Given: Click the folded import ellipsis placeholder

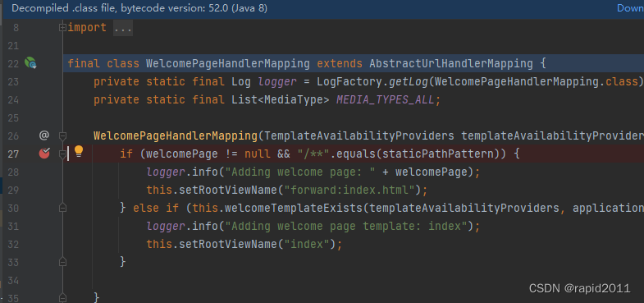Looking at the screenshot, I should tap(122, 28).
